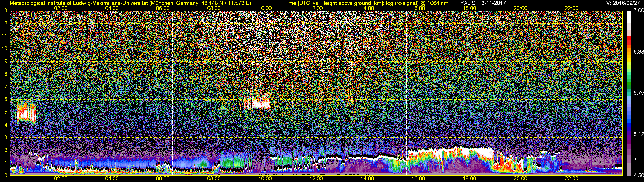Click the 18:00 label on the top time axis
Image resolution: width=644 pixels, height=182 pixels.
pos(469,8)
